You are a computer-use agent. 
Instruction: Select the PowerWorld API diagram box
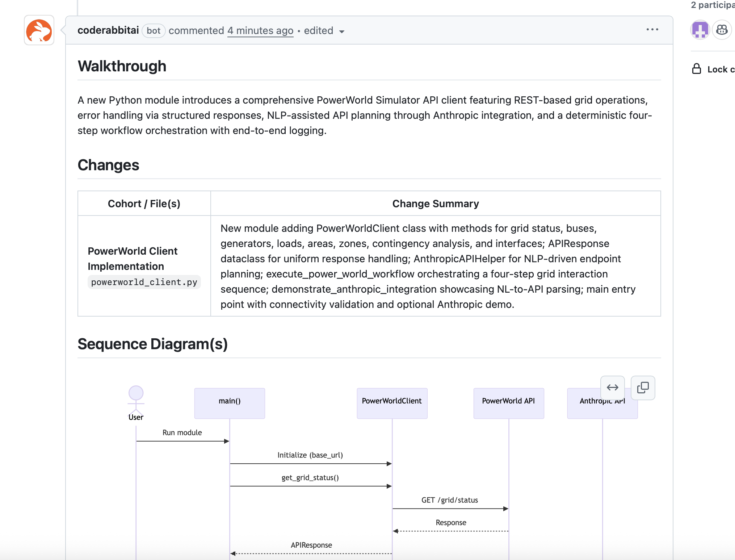pyautogui.click(x=508, y=403)
